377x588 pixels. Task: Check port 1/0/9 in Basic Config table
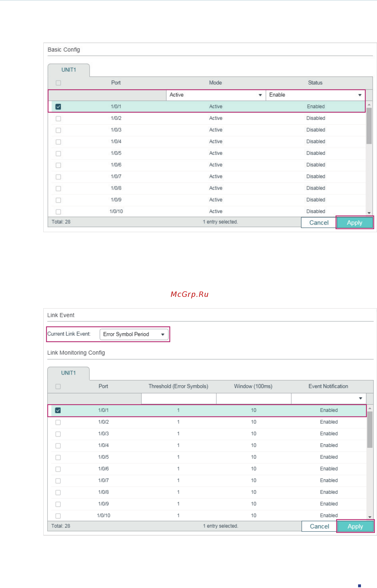click(x=58, y=200)
